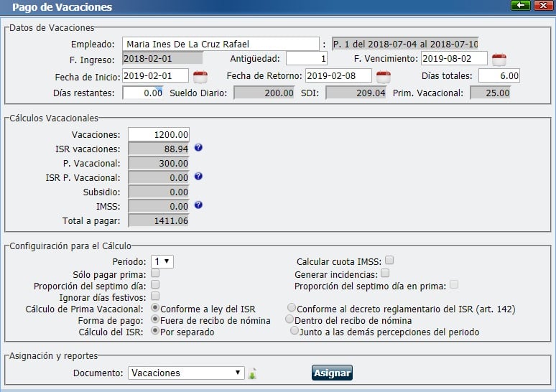The image size is (556, 392).
Task: Click the SDI value 209.04
Action: point(356,93)
